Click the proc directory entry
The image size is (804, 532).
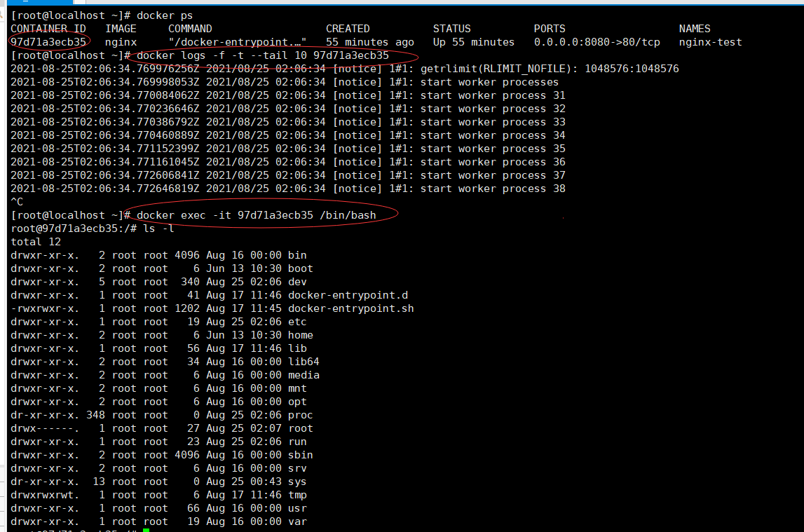click(x=300, y=415)
